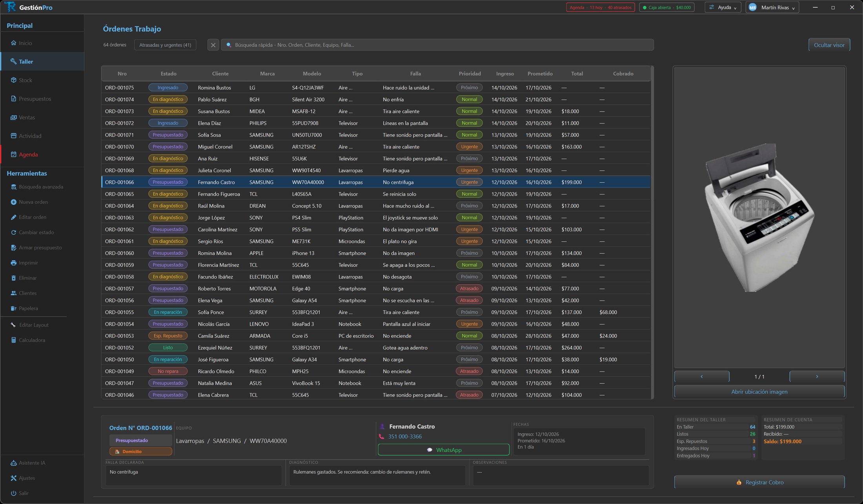Screen dimensions: 863x504
Task: Expand the Ayuda dropdown menu
Action: pyautogui.click(x=723, y=7)
